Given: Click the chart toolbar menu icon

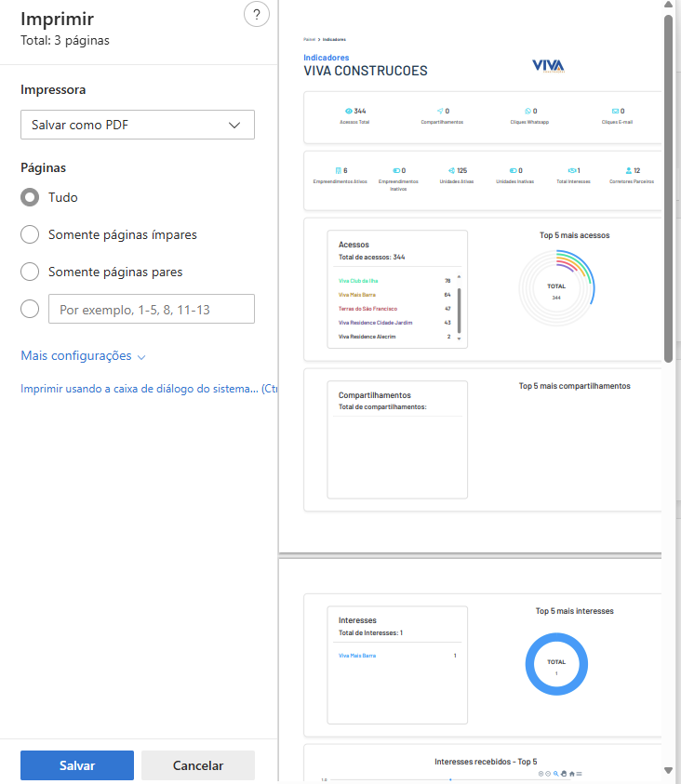Looking at the screenshot, I should pos(579,774).
